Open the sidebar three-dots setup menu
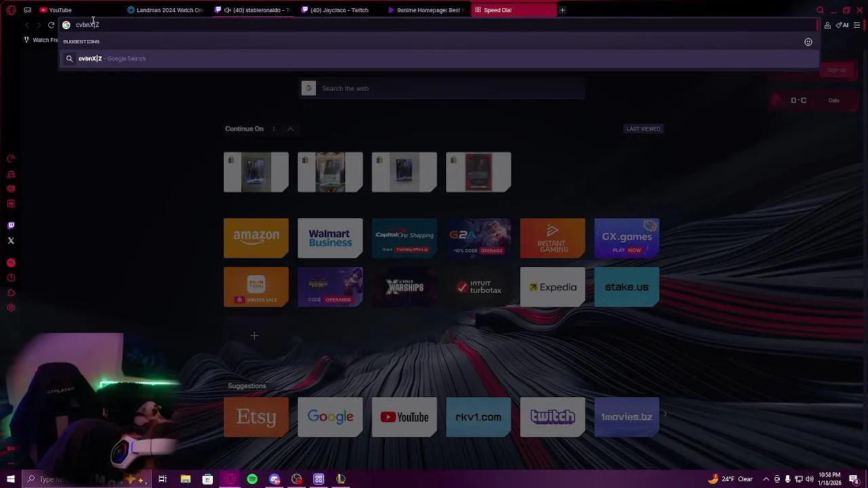This screenshot has width=868, height=488. click(x=11, y=464)
